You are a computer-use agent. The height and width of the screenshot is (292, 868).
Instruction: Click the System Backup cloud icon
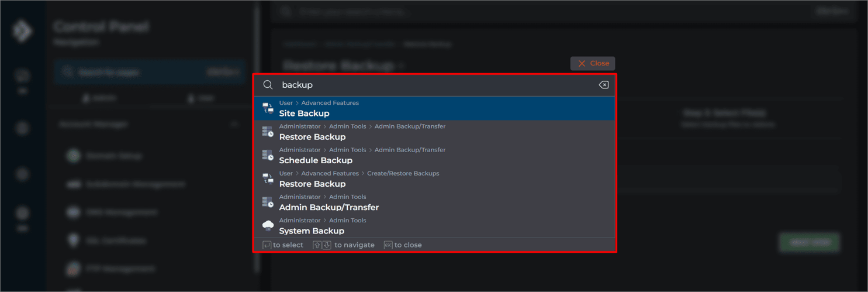(268, 225)
